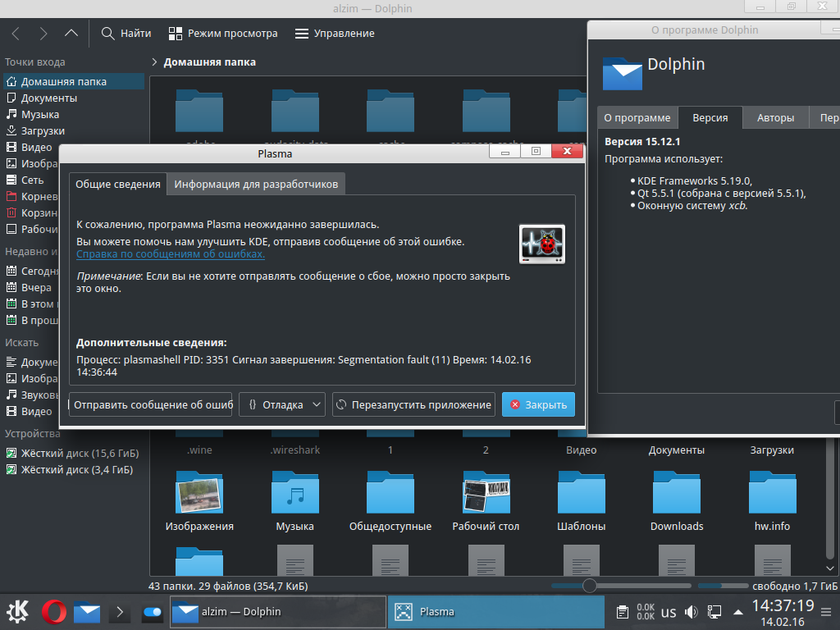
Task: Go back with the left arrow in Dolphin toolbar
Action: coord(16,34)
